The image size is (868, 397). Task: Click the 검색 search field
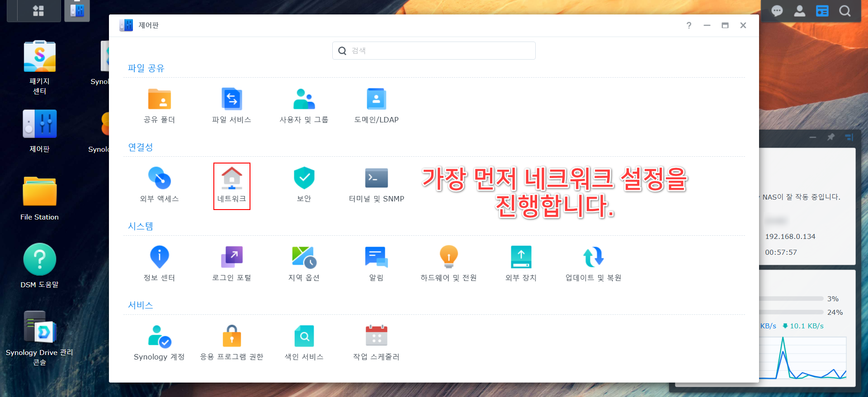pyautogui.click(x=434, y=51)
